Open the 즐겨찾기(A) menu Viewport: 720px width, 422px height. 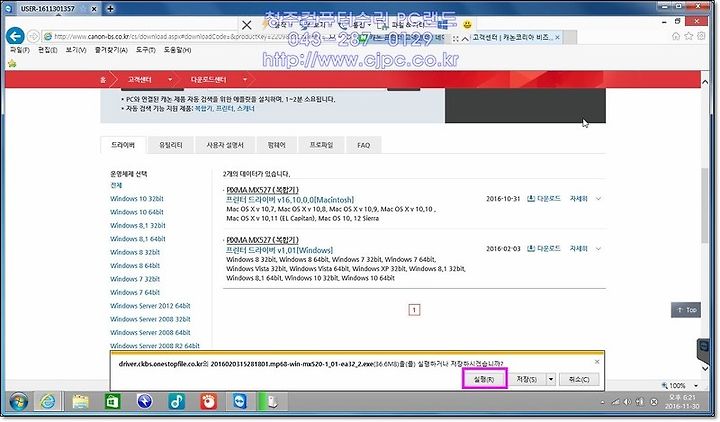[111, 50]
